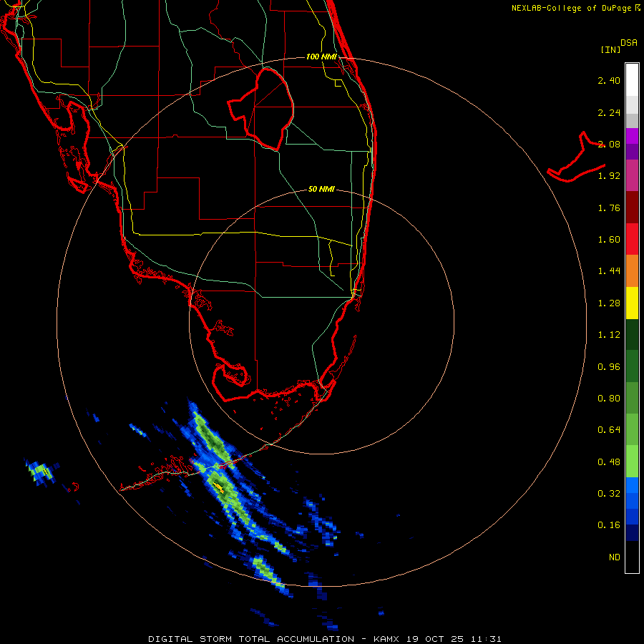Click the 1.12 legend value
644x644 pixels.
tap(609, 335)
